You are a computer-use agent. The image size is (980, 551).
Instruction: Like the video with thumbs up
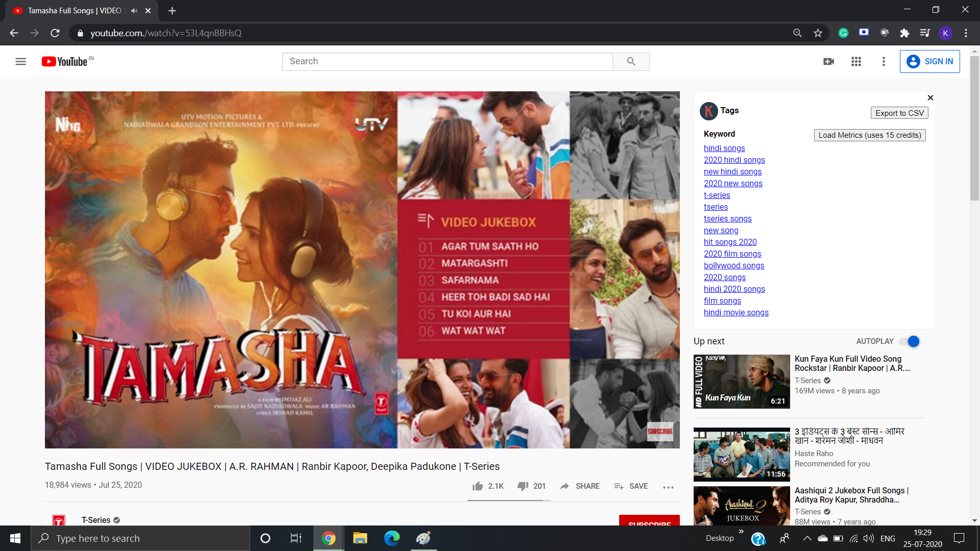tap(477, 486)
